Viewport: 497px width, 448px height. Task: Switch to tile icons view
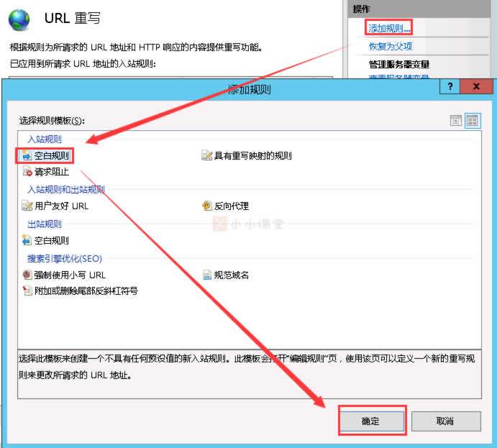click(472, 121)
